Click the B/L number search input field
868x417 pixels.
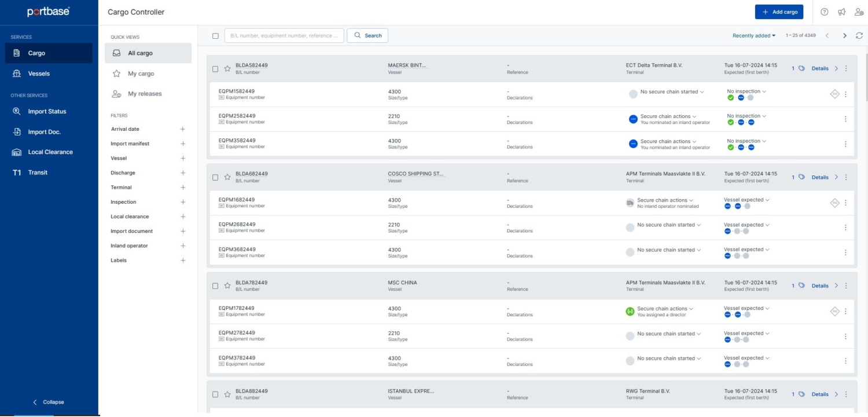coord(284,35)
